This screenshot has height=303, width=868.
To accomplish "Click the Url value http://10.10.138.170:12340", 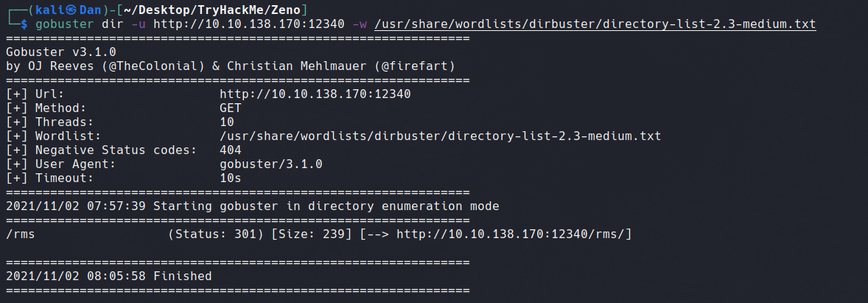I will coord(315,94).
